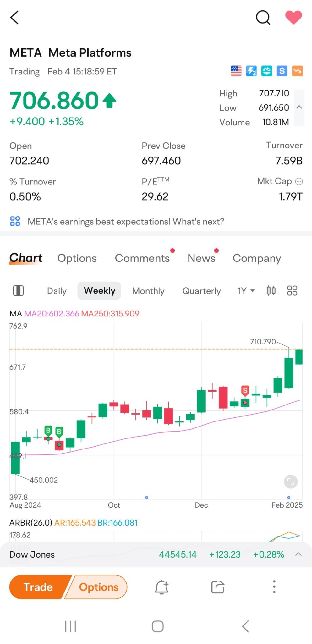This screenshot has width=312, height=644.
Task: Open the three-dot more menu
Action: point(274,587)
